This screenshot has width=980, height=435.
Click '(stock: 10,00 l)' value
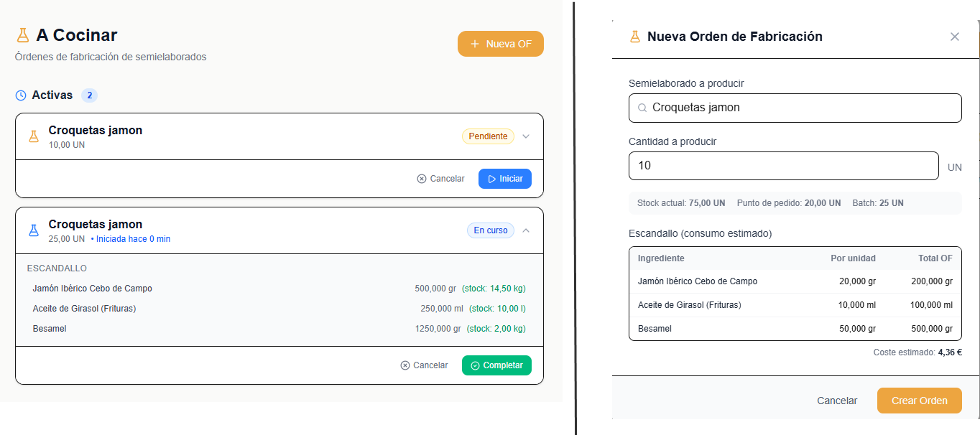498,309
